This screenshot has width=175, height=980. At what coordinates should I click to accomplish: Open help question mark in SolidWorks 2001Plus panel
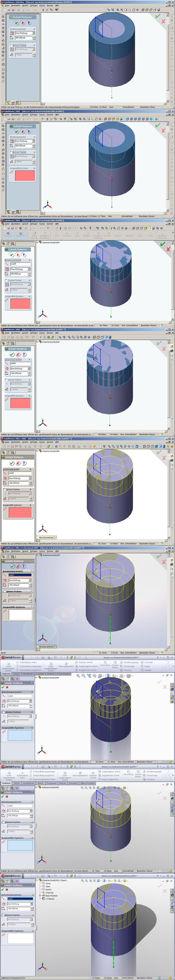[28, 23]
